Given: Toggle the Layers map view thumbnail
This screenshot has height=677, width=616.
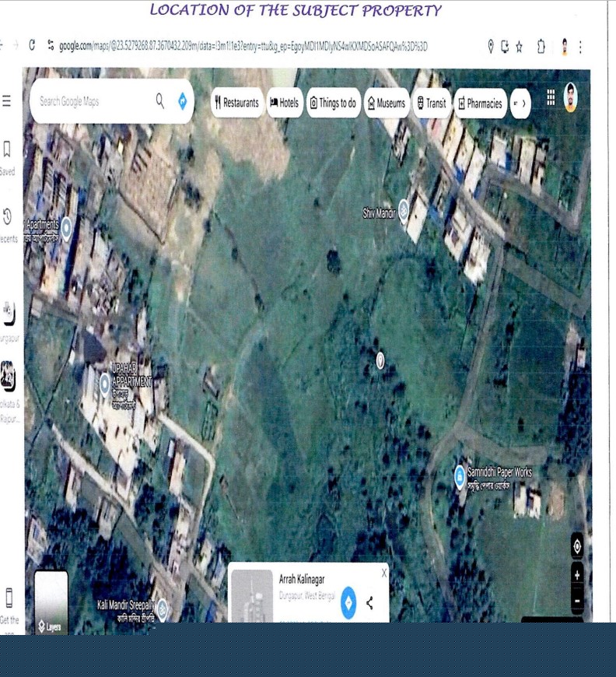Looking at the screenshot, I should pos(51,602).
